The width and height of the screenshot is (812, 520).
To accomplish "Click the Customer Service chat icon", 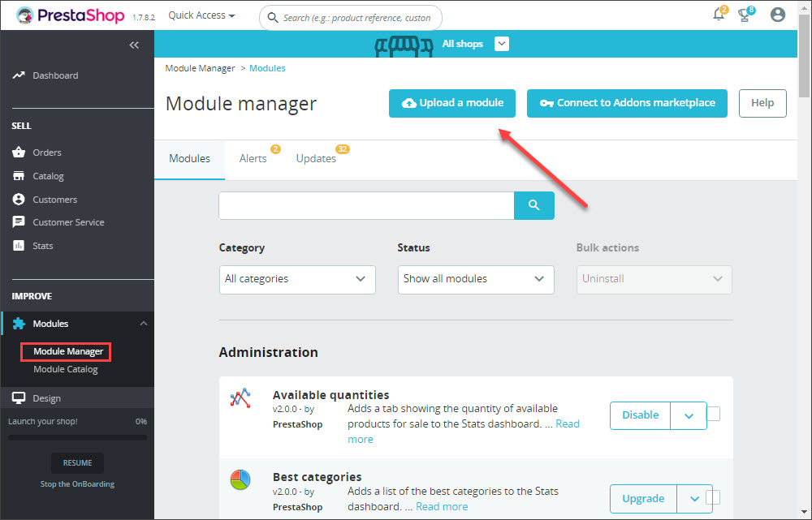I will (19, 222).
